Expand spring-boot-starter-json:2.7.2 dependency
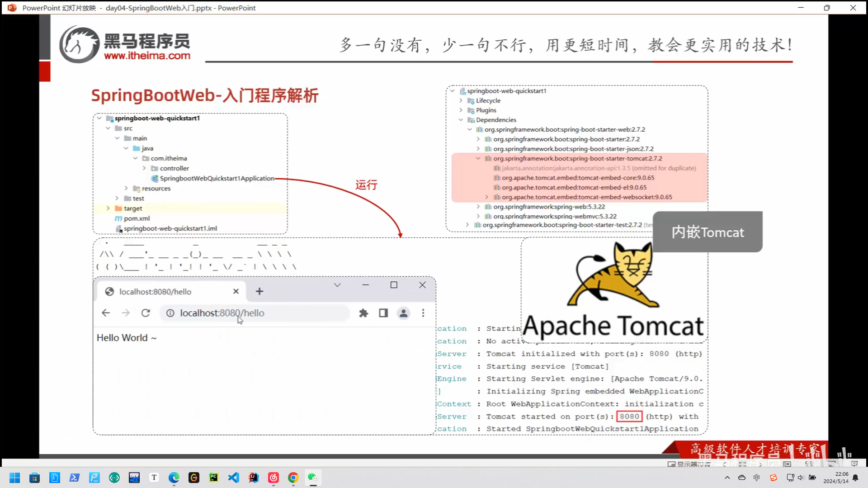This screenshot has height=488, width=868. [x=478, y=149]
